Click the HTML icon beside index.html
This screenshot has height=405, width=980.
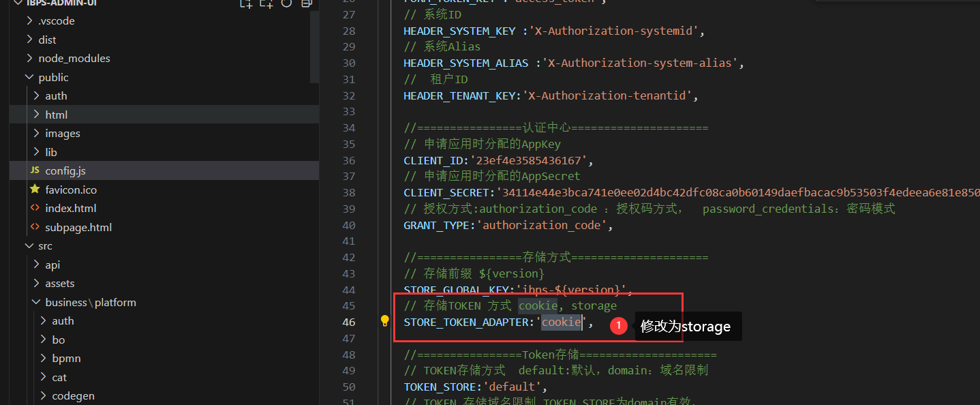tap(35, 208)
